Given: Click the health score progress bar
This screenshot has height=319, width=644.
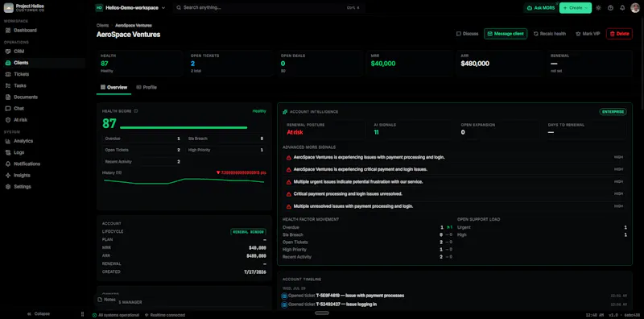Looking at the screenshot, I should coord(184,128).
